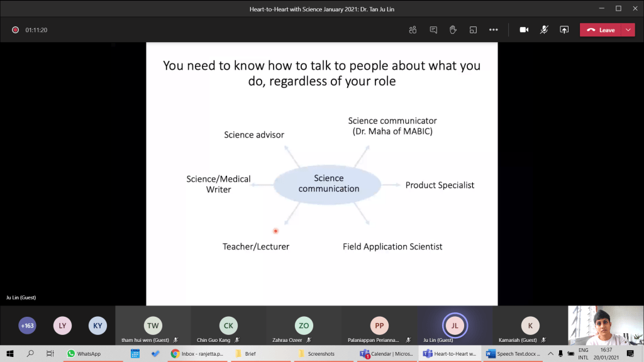This screenshot has height=362, width=644.
Task: Open the taskbar volume control
Action: click(x=570, y=354)
